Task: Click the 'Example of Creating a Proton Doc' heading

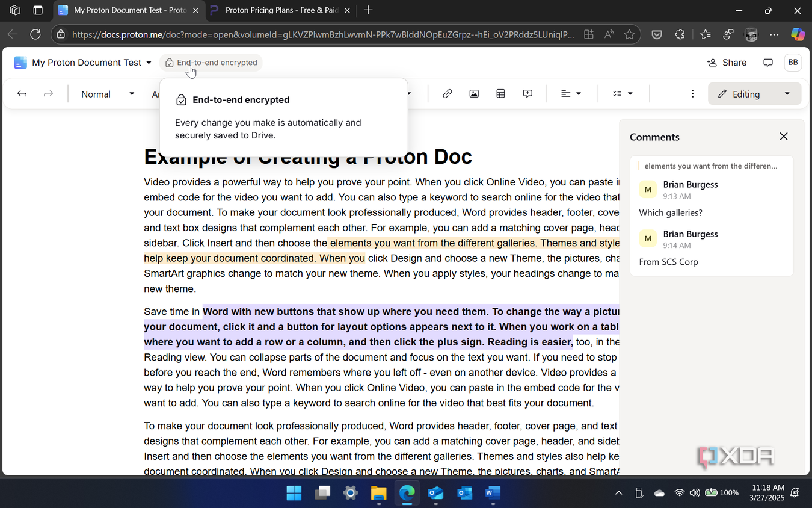Action: click(x=308, y=157)
